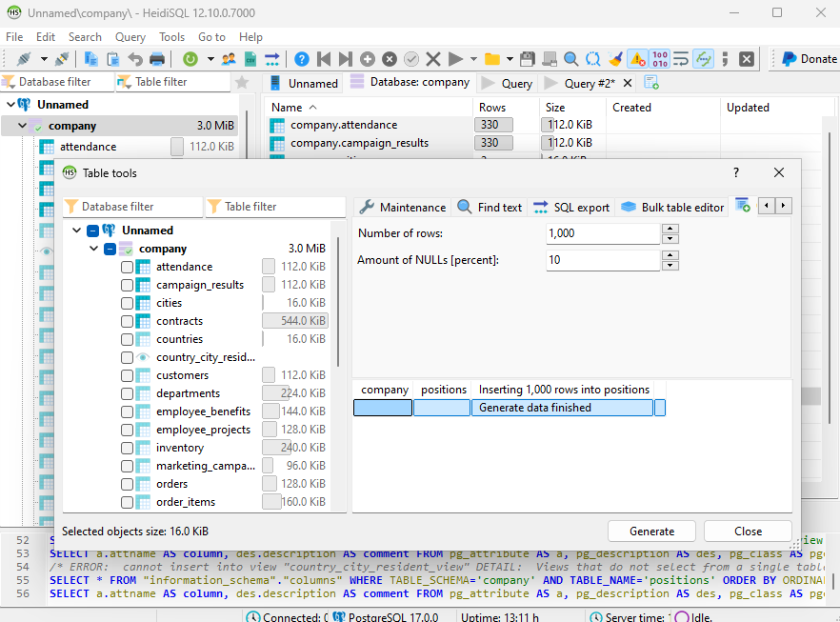Image resolution: width=840 pixels, height=622 pixels.
Task: Toggle the wrap long lines icon
Action: pos(681,59)
